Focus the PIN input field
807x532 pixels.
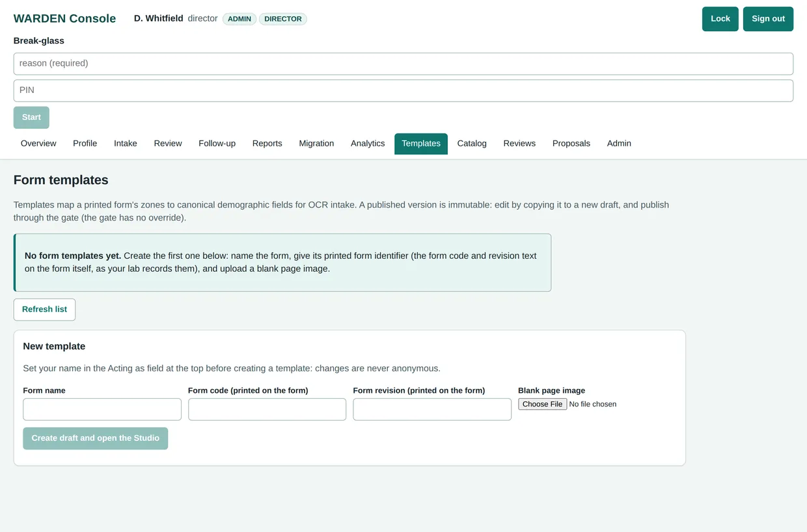coord(403,90)
